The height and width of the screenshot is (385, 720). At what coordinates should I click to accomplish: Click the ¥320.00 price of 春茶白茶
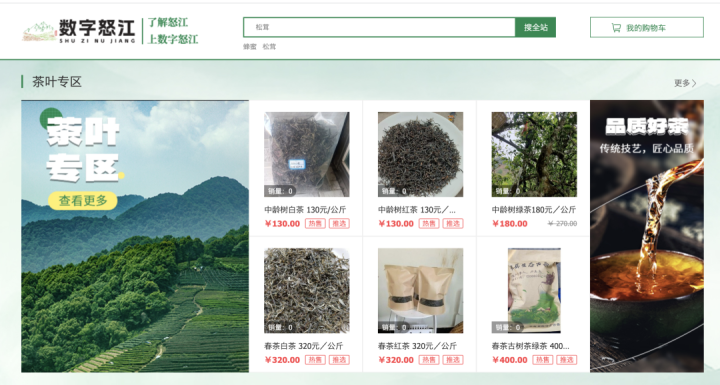tap(282, 360)
